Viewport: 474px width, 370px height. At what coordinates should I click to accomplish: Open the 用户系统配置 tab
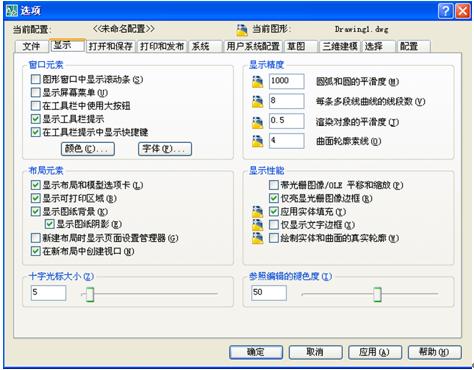[x=253, y=46]
